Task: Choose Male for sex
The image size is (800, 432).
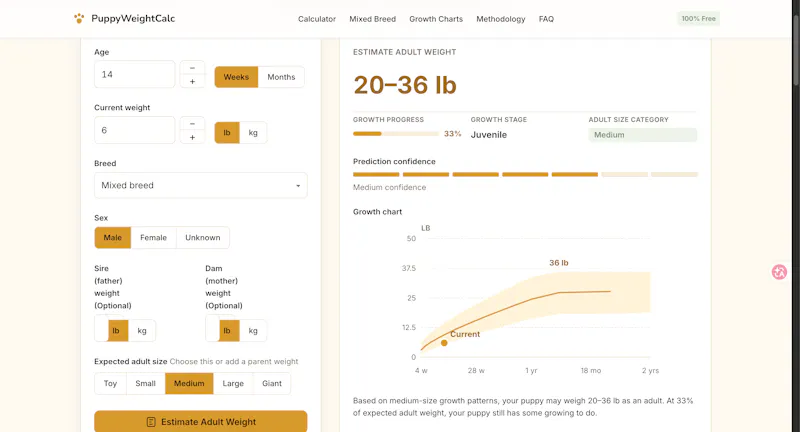Action: (113, 238)
